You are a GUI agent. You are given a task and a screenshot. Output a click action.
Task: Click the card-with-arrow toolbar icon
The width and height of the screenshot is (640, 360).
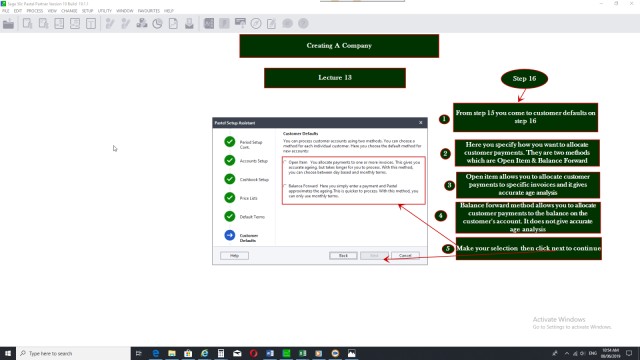(240, 24)
